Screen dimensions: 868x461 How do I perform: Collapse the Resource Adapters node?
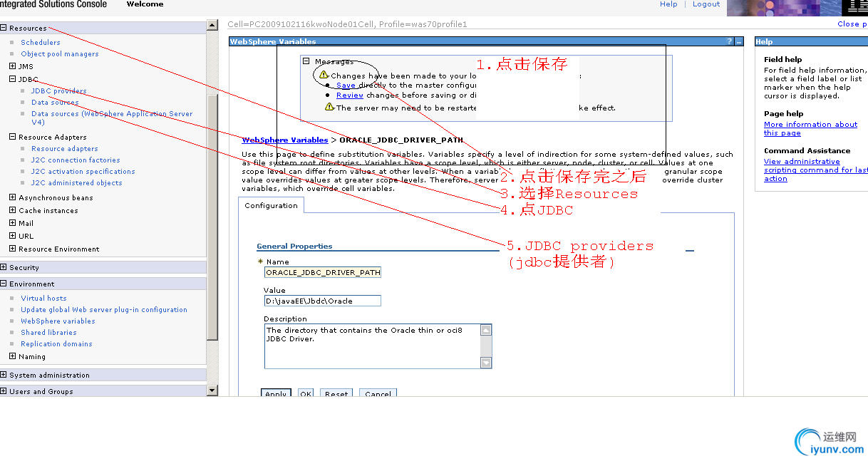12,137
